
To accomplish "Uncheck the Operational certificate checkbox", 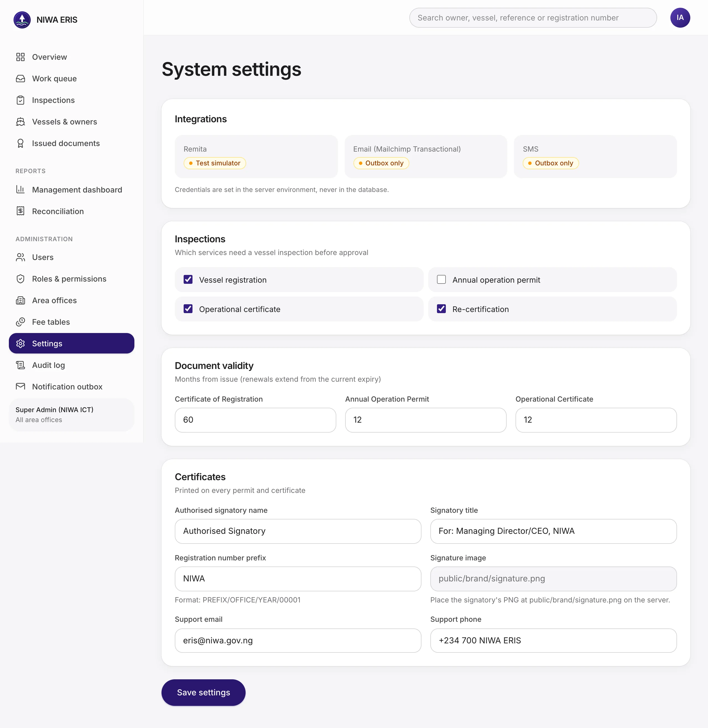I will tap(188, 309).
